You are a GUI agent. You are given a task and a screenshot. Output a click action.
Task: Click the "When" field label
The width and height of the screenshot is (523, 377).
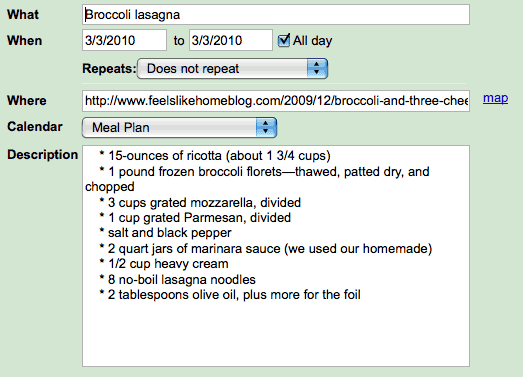(x=25, y=41)
